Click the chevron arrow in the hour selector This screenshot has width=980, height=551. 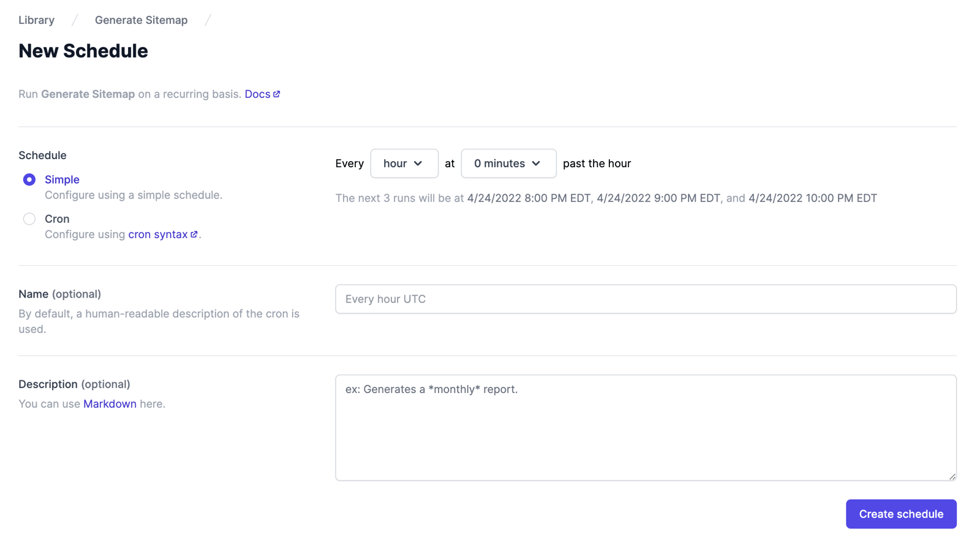point(418,163)
